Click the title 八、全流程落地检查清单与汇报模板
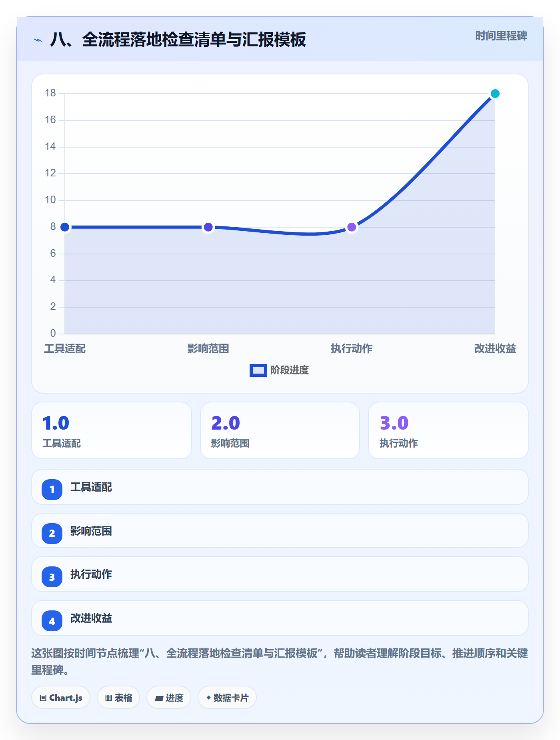The image size is (560, 740). [178, 40]
